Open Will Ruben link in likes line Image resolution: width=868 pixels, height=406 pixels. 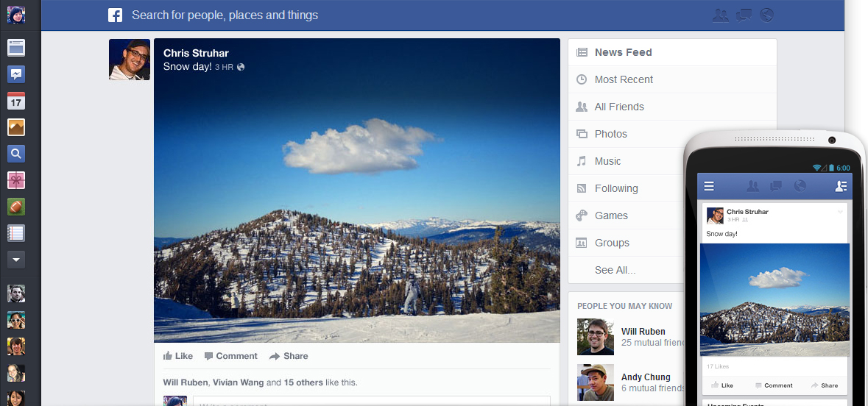point(186,382)
